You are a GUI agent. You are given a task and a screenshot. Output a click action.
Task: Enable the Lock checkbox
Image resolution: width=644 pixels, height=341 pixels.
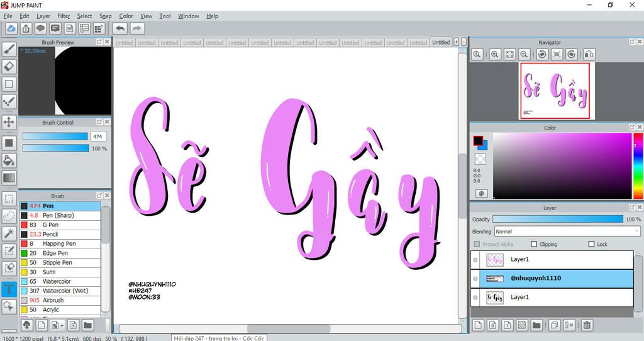(591, 244)
